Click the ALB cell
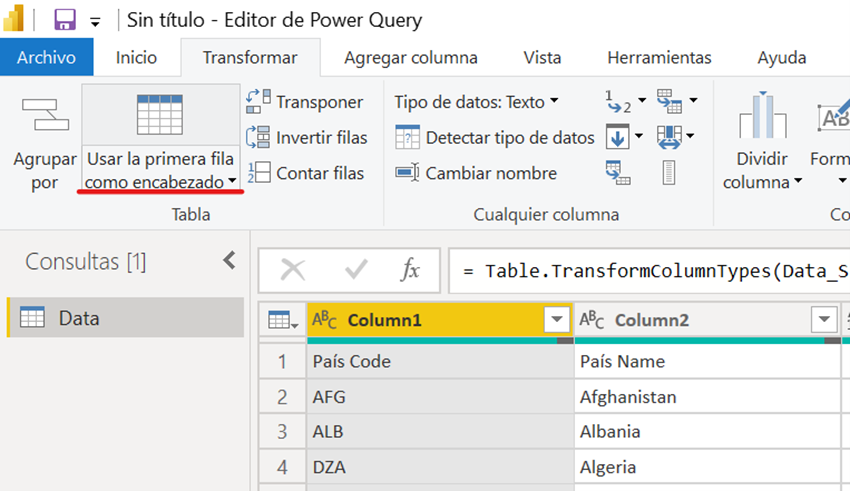Viewport: 850px width, 491px height. (440, 431)
